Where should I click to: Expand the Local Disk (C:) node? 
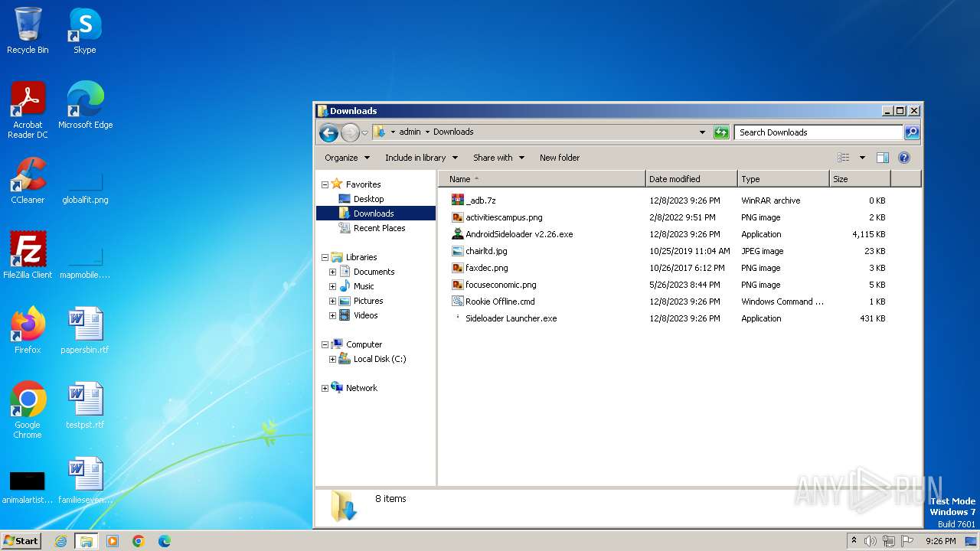pyautogui.click(x=332, y=359)
